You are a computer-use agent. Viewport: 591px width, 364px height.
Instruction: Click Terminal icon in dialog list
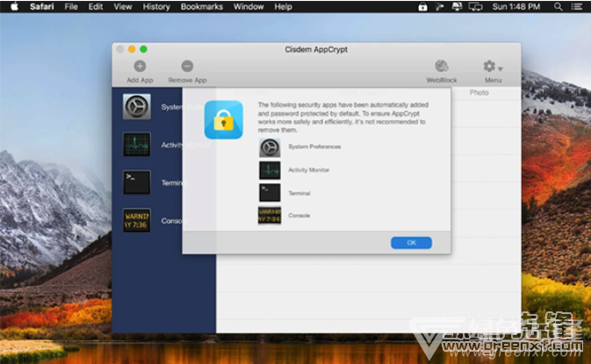pos(270,193)
